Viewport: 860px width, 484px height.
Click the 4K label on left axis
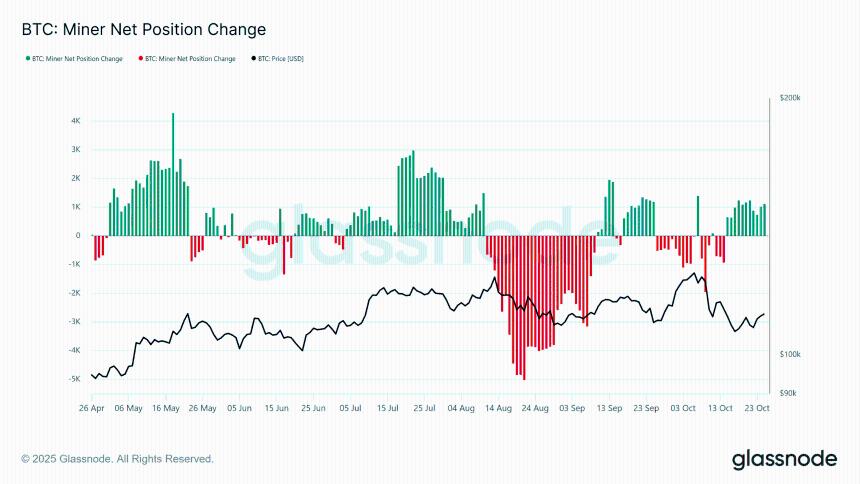coord(76,121)
